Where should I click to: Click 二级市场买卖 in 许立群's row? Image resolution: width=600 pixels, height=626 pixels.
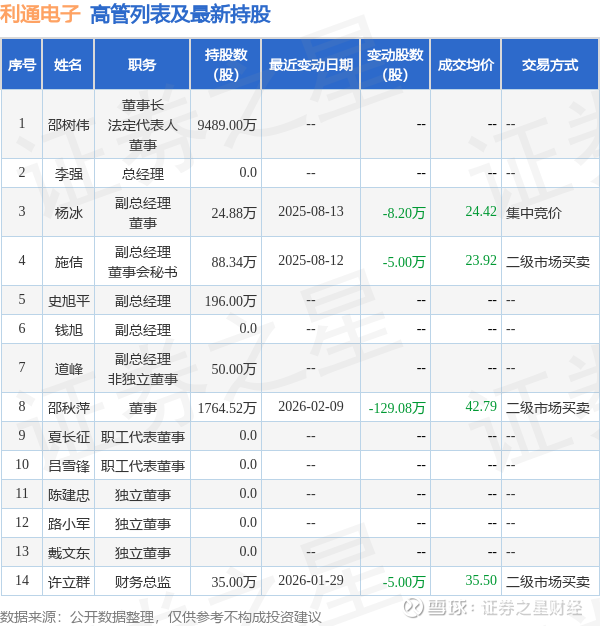(x=548, y=582)
